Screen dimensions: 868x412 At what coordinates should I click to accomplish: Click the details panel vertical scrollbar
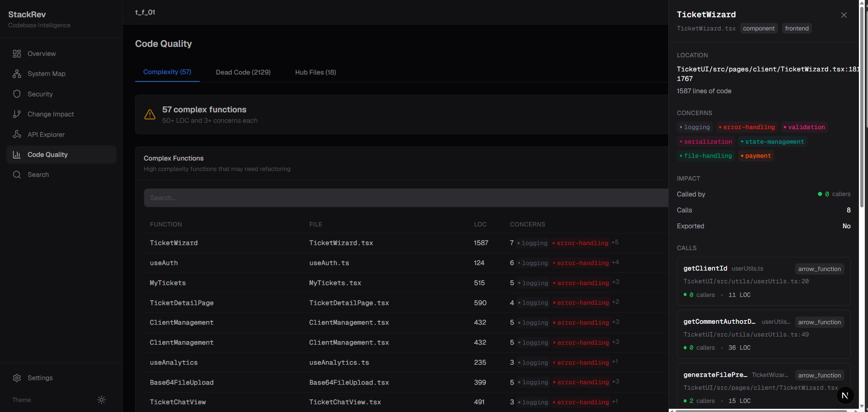click(862, 107)
